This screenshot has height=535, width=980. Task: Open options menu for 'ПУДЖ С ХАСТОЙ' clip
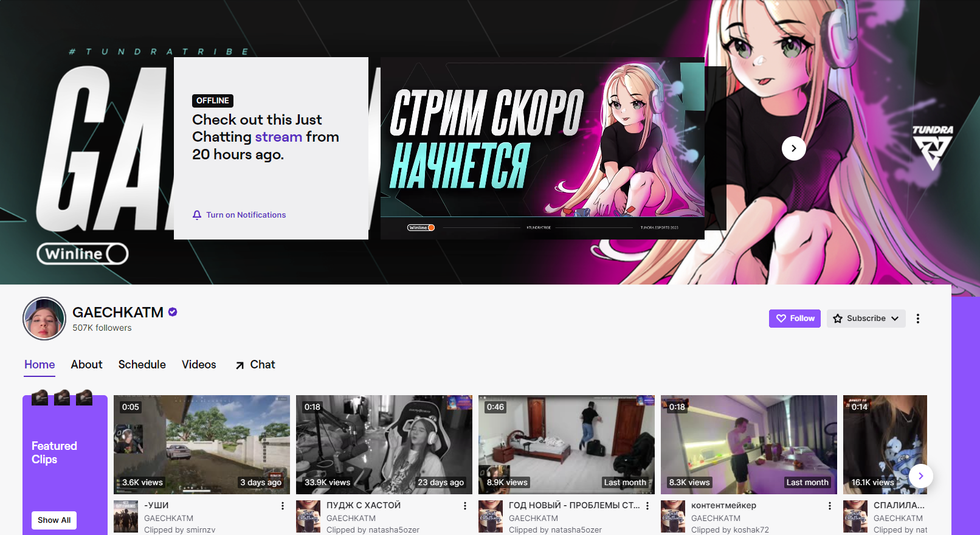click(x=465, y=506)
